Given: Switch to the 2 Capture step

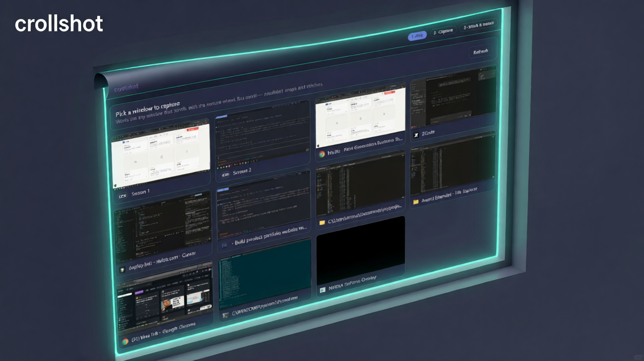Looking at the screenshot, I should point(443,31).
